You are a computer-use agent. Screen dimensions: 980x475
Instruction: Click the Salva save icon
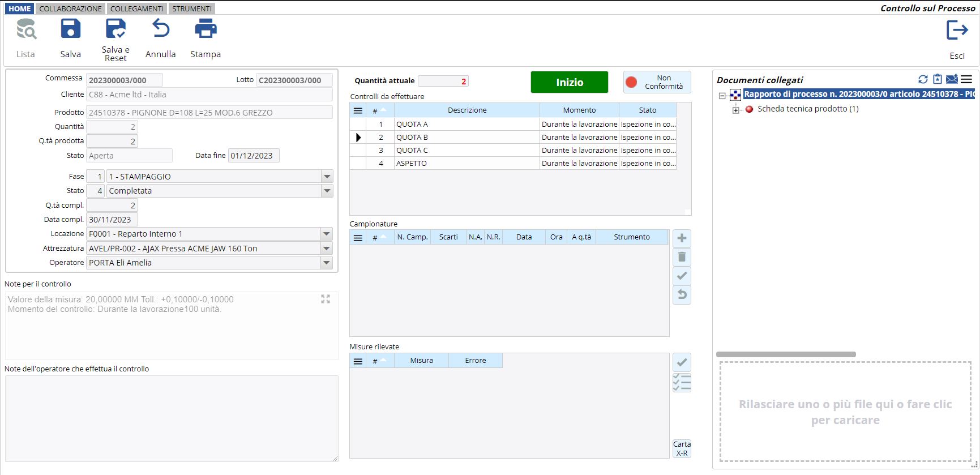(x=70, y=29)
